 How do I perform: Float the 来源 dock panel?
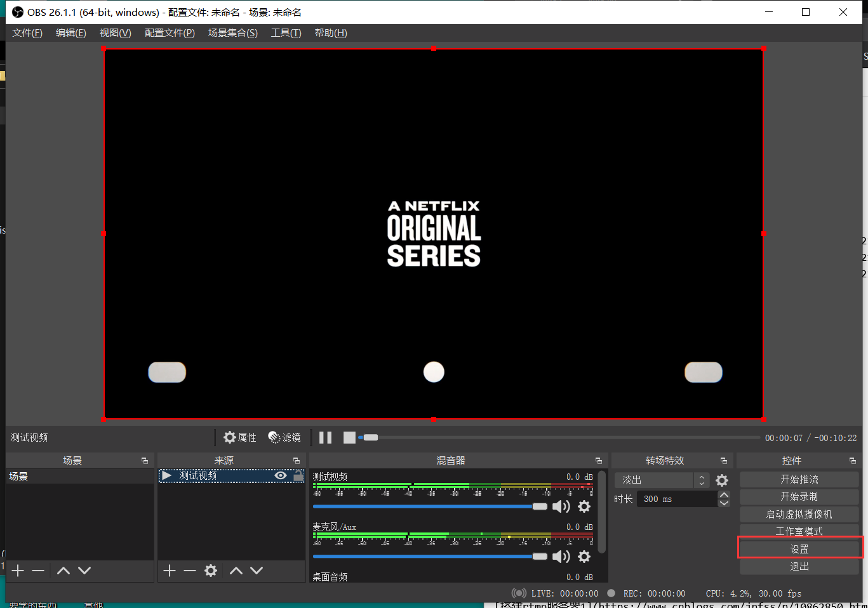297,461
